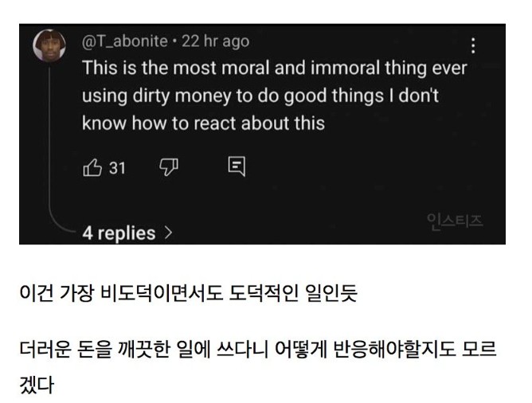This screenshot has width=532, height=403.
Task: Click the "most moral and immoral" comment line
Action: (274, 68)
